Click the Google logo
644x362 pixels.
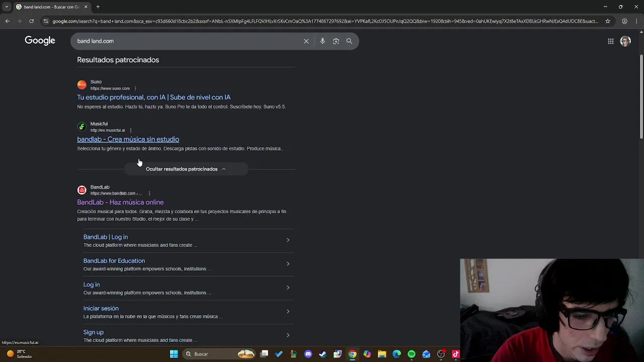point(40,41)
